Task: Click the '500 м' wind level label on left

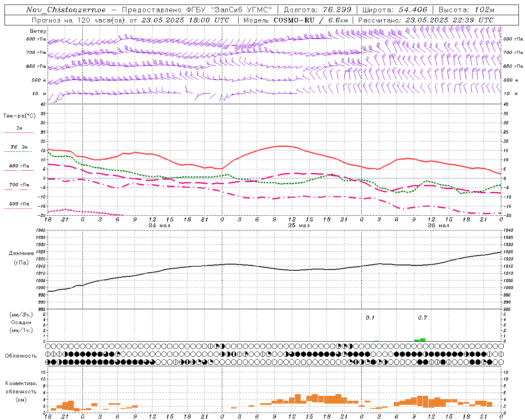Action: pos(39,80)
